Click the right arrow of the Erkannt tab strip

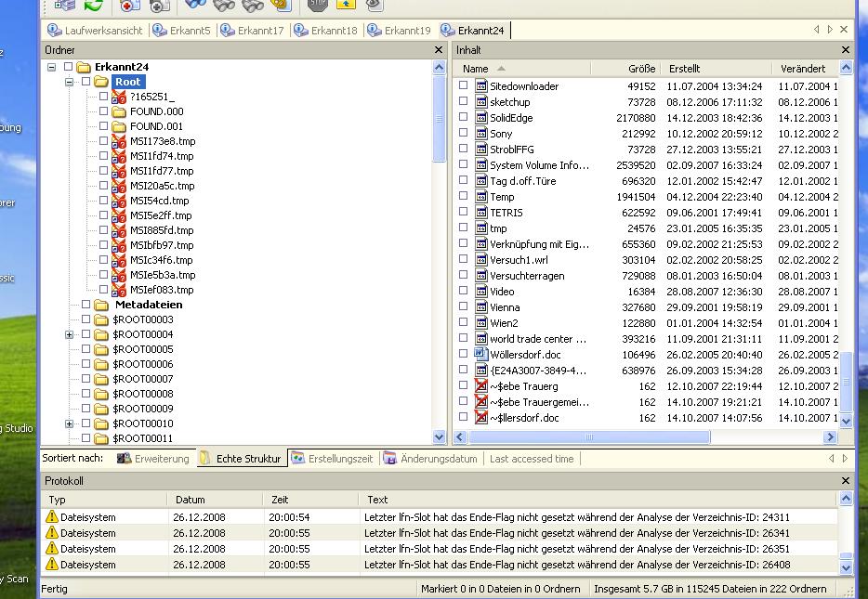[830, 30]
